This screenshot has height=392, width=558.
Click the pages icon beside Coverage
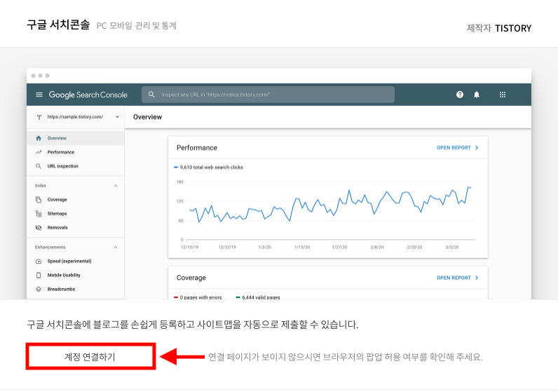pyautogui.click(x=39, y=200)
